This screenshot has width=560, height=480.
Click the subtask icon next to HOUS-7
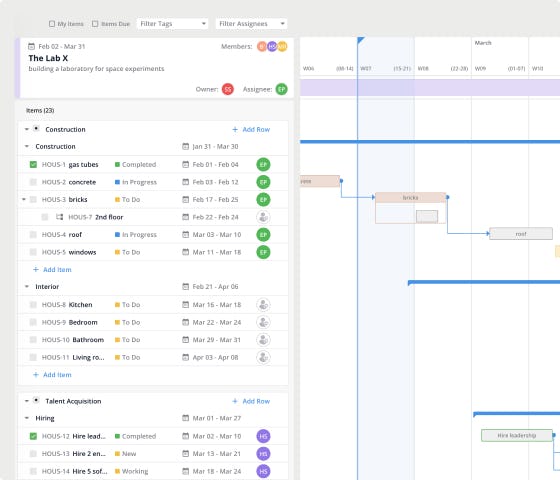(60, 217)
